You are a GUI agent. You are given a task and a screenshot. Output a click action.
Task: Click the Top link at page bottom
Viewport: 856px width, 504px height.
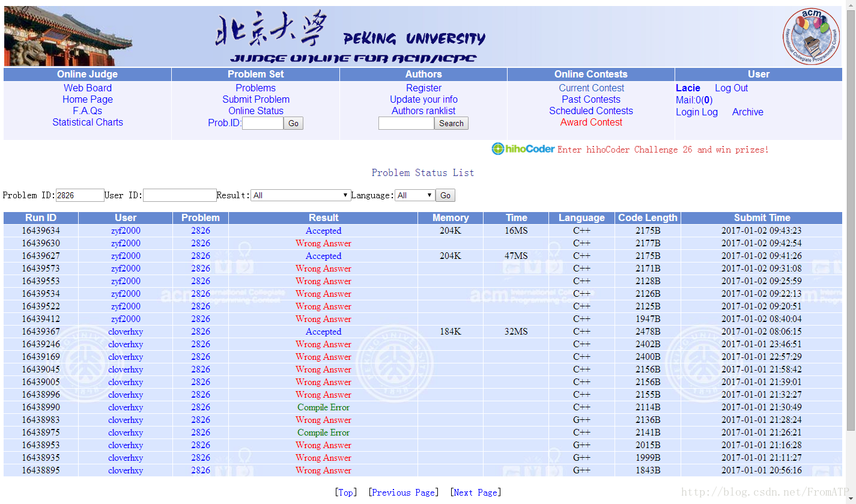[x=345, y=493]
